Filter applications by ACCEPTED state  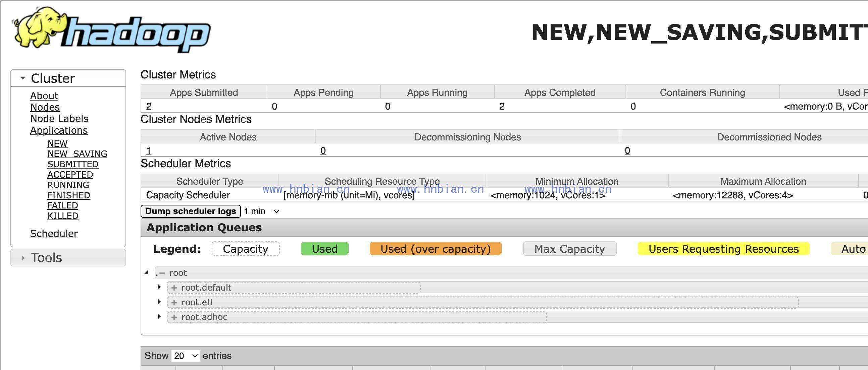70,175
